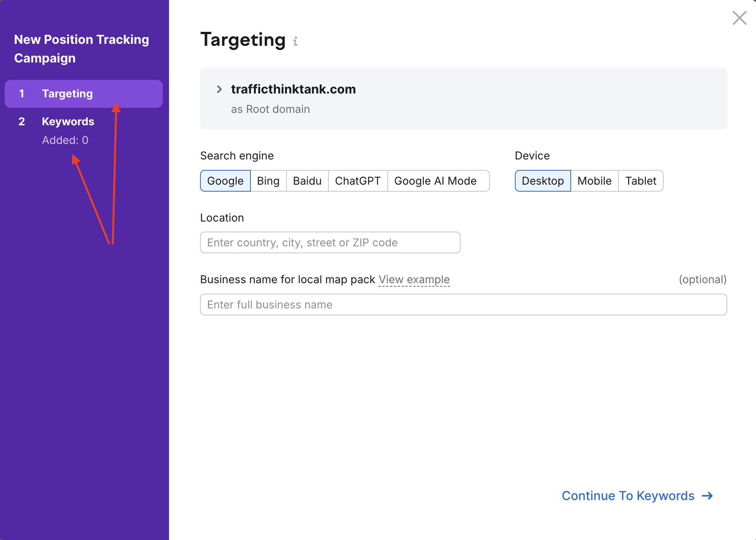
Task: Expand the chevron beside trafficthinktank.com
Action: [219, 89]
